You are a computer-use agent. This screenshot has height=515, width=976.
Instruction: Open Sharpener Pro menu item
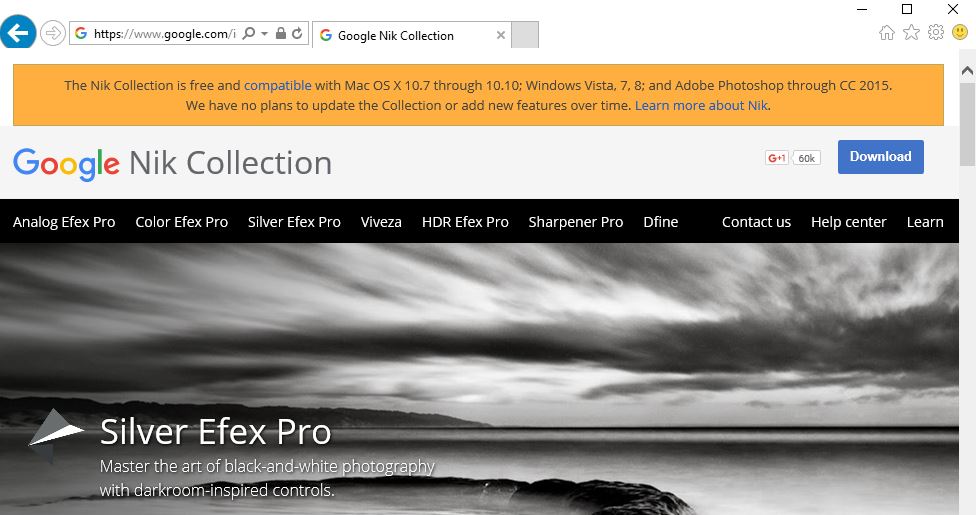[x=576, y=222]
